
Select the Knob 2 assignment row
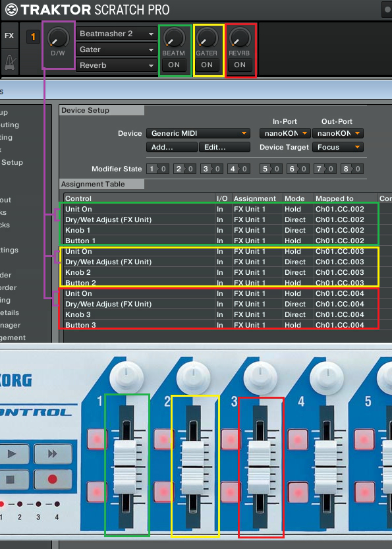221,272
